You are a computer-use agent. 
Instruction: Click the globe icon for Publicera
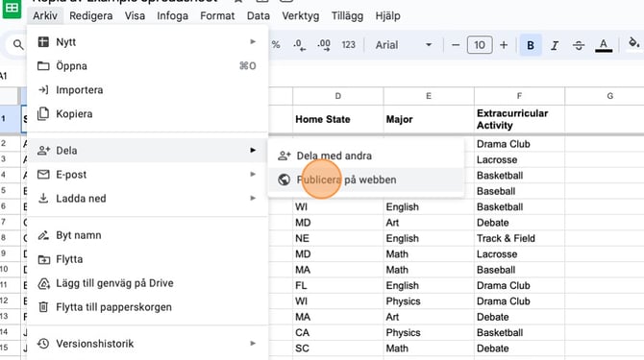pos(284,180)
